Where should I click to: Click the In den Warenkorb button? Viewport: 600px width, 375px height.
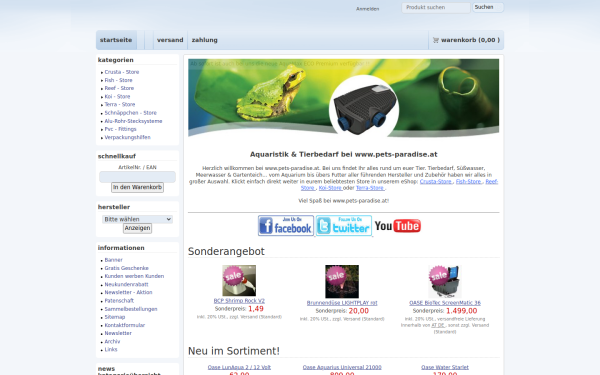pyautogui.click(x=137, y=187)
